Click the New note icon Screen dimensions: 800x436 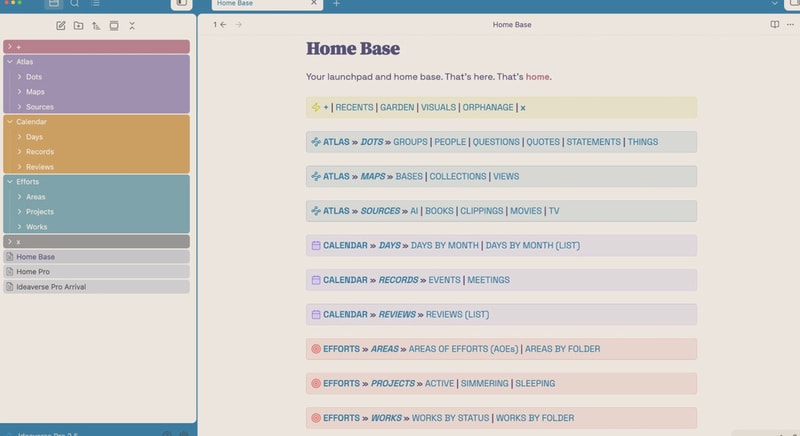tap(60, 25)
